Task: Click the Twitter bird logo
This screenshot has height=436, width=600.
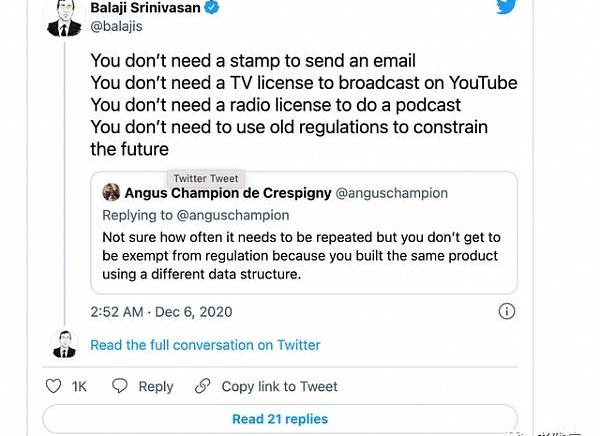Action: [x=507, y=8]
